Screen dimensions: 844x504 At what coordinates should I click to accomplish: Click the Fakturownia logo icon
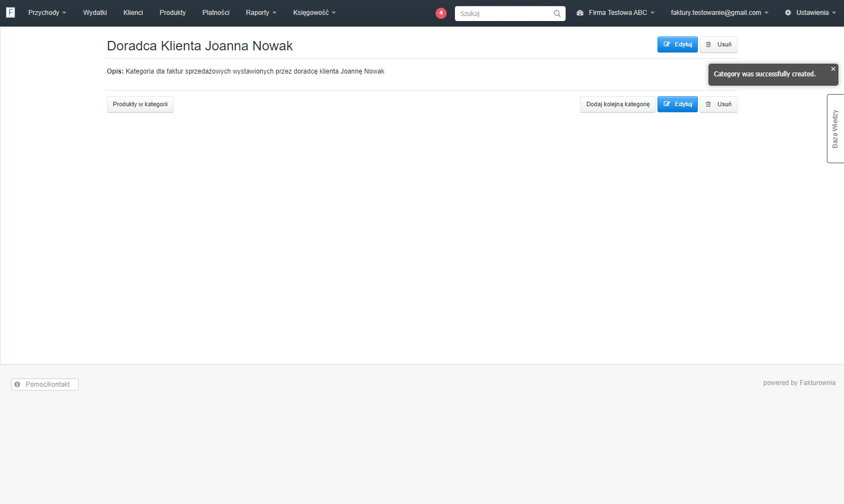[11, 12]
